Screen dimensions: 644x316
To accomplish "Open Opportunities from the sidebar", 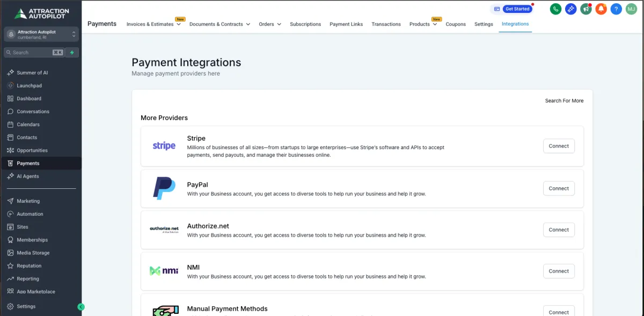I will [32, 150].
